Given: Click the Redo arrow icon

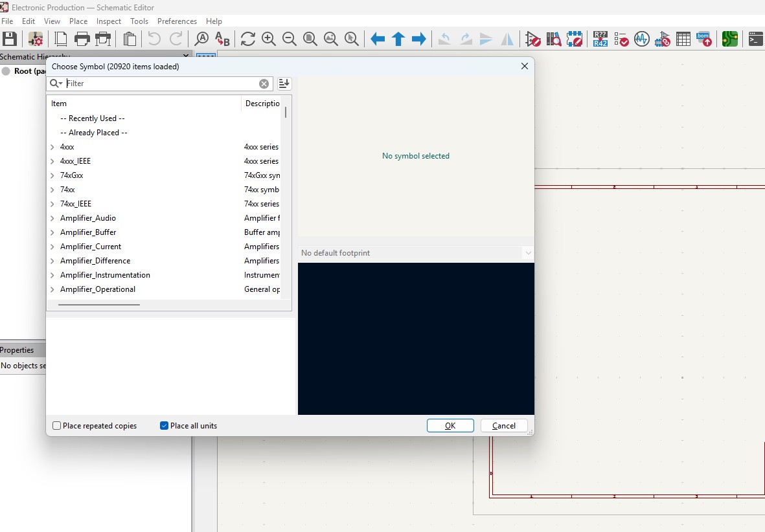Looking at the screenshot, I should click(x=175, y=39).
